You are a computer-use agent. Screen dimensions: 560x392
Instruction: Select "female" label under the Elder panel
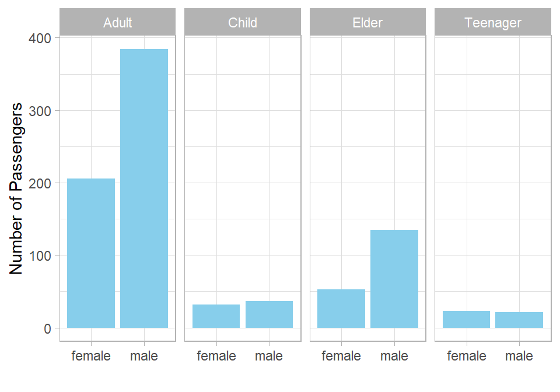click(x=341, y=356)
